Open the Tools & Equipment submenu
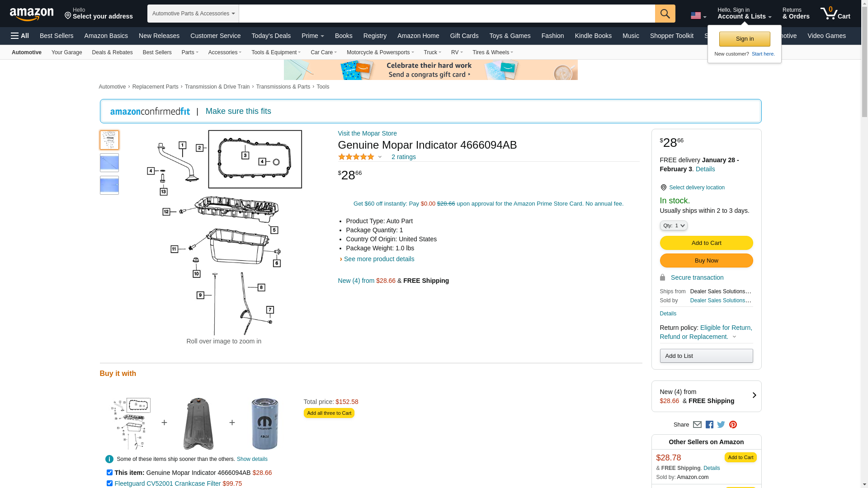 click(x=276, y=52)
